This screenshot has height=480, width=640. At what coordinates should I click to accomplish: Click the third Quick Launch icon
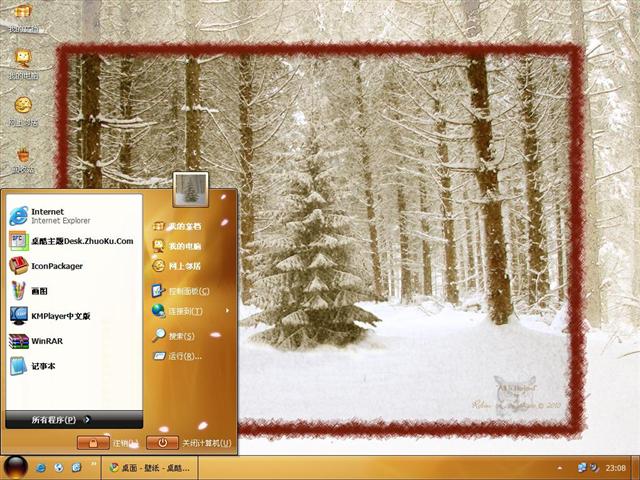point(76,468)
